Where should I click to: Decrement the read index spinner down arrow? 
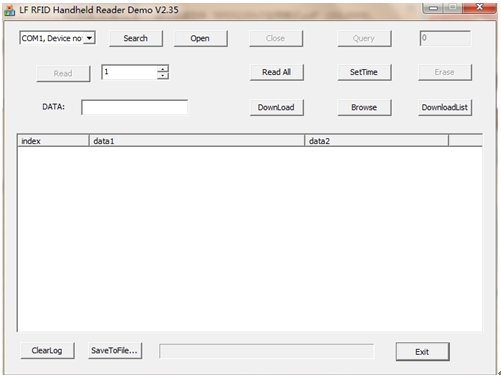tap(163, 76)
